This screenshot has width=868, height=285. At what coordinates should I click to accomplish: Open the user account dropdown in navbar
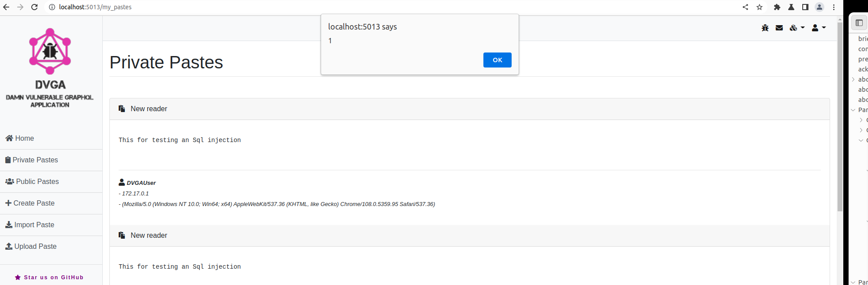click(x=818, y=28)
